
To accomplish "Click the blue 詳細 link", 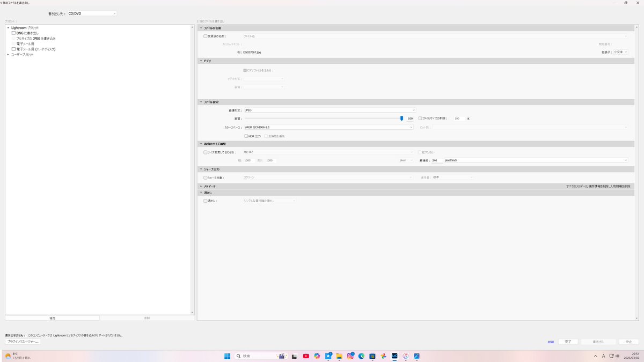I will coord(551,342).
